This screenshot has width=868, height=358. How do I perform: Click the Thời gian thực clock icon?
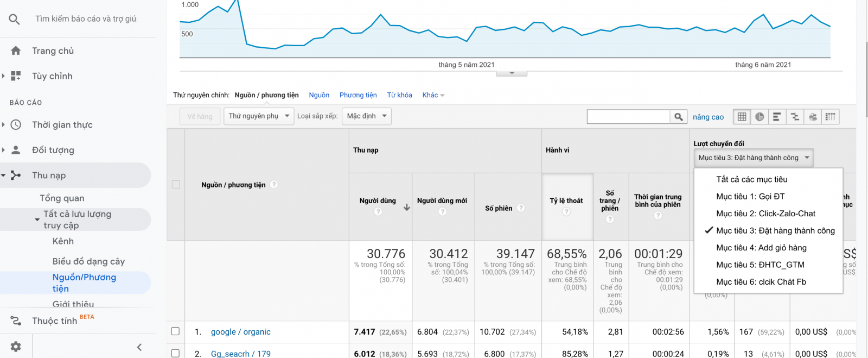click(16, 124)
